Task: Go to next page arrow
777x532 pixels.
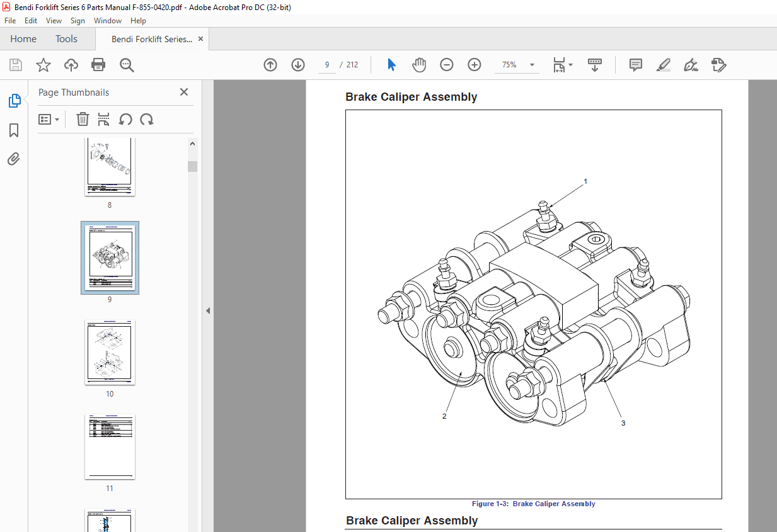Action: [298, 65]
